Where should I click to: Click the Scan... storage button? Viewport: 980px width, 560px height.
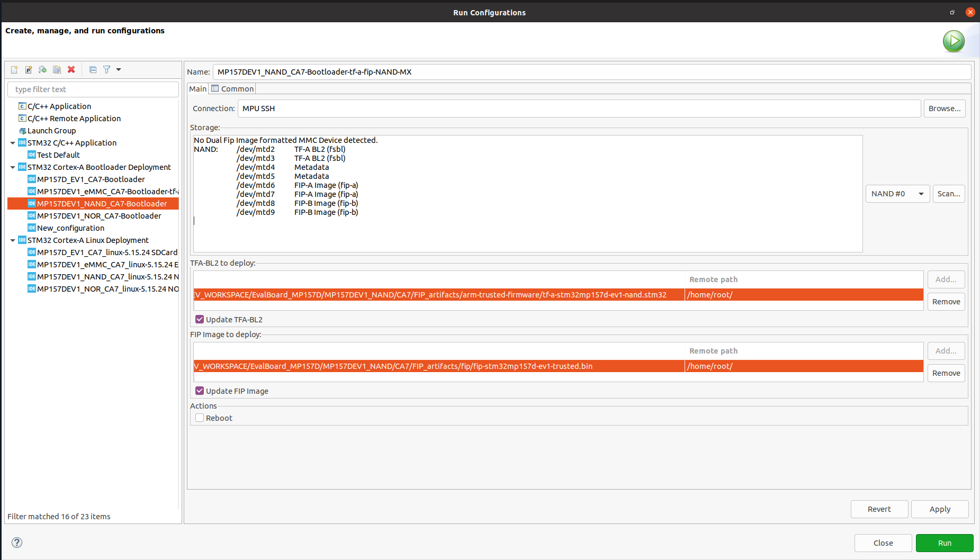[949, 194]
